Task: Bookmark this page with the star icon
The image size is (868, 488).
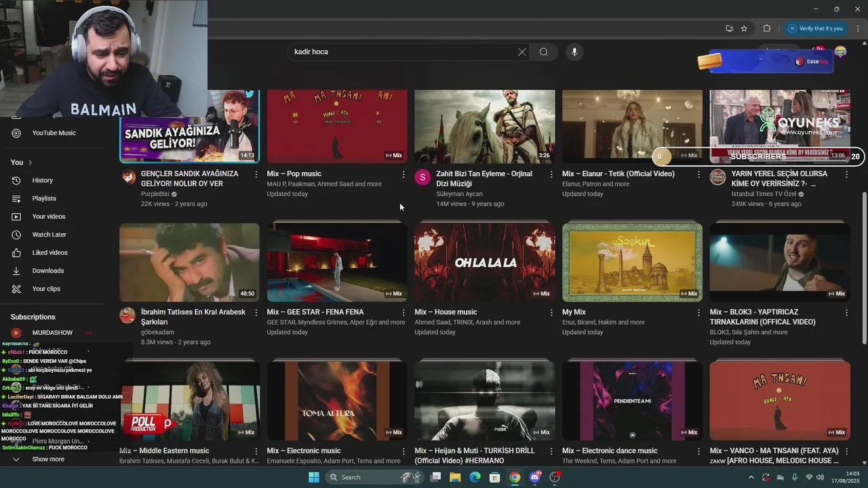Action: [744, 28]
